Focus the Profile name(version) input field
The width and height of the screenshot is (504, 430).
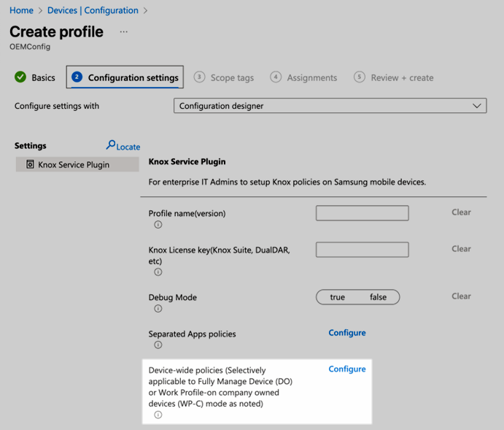click(x=363, y=213)
